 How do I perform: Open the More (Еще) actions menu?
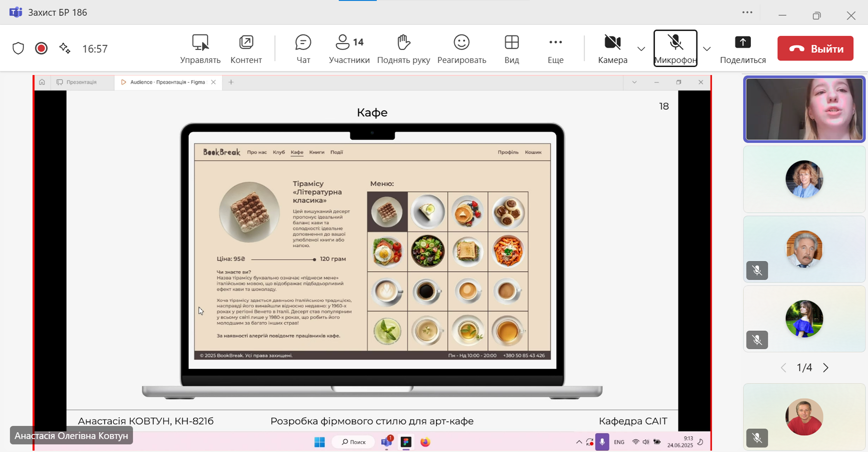click(x=555, y=49)
